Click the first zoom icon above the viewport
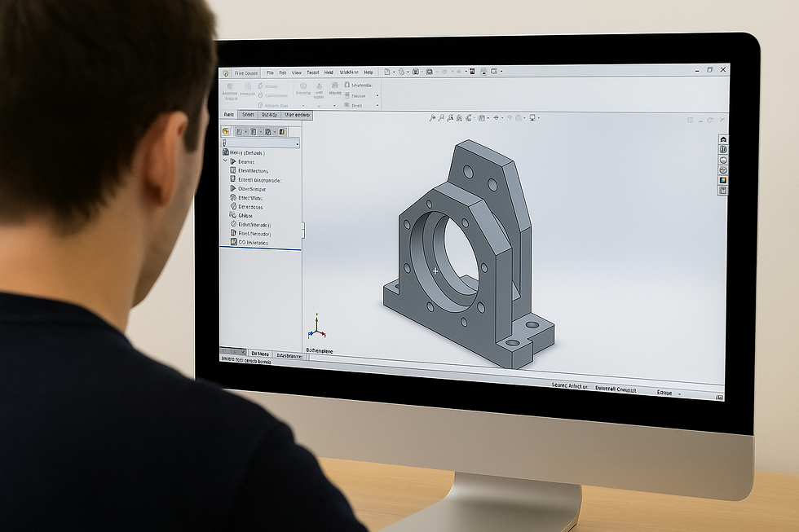Screen dimensions: 799x532 (x=432, y=117)
